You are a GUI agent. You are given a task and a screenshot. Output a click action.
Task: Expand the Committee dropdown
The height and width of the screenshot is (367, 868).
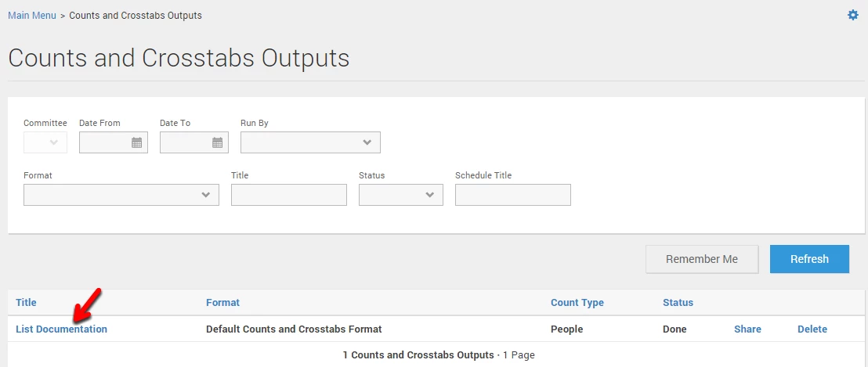(45, 142)
